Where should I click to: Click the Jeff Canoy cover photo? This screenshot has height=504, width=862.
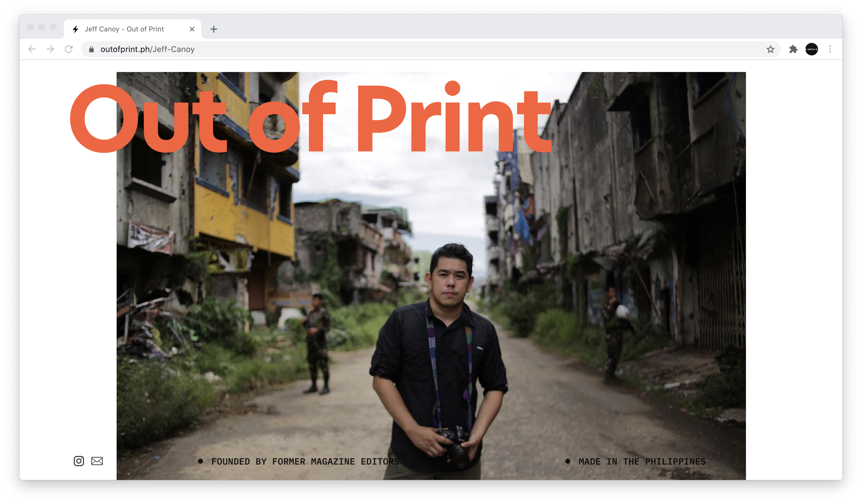coord(431,273)
